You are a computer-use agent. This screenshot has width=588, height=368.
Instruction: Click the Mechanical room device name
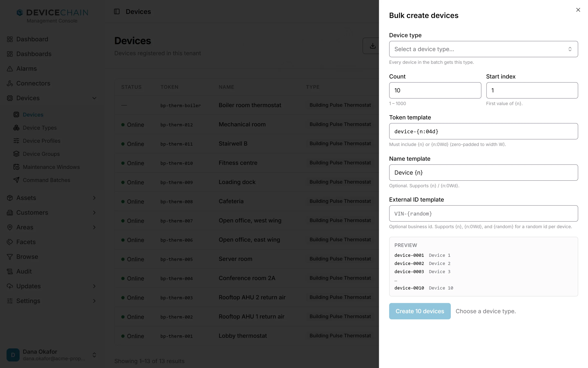click(x=242, y=124)
